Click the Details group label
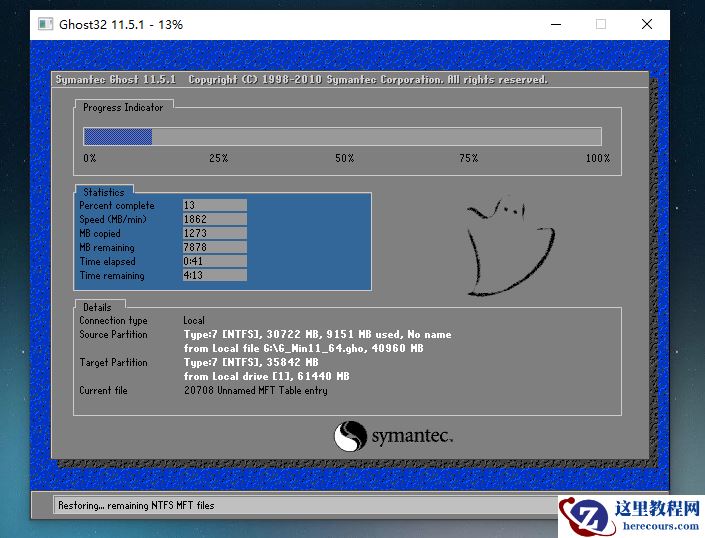 (x=97, y=307)
